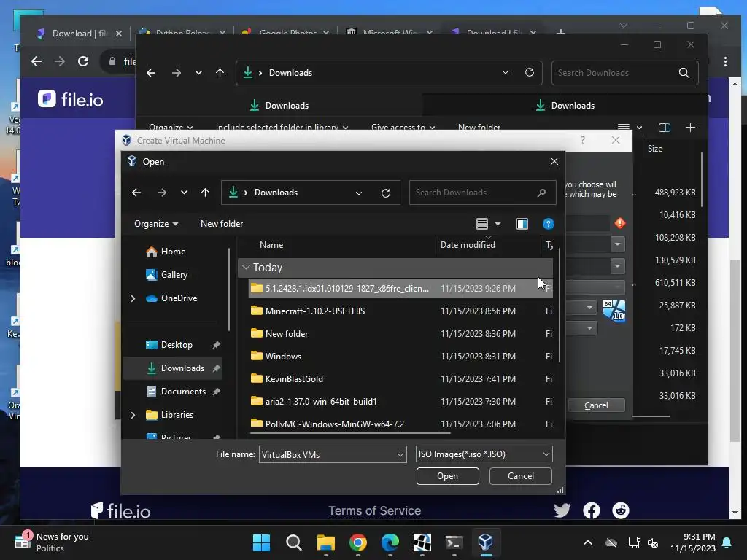Reload the Chrome page
This screenshot has width=747, height=560.
pos(83,61)
